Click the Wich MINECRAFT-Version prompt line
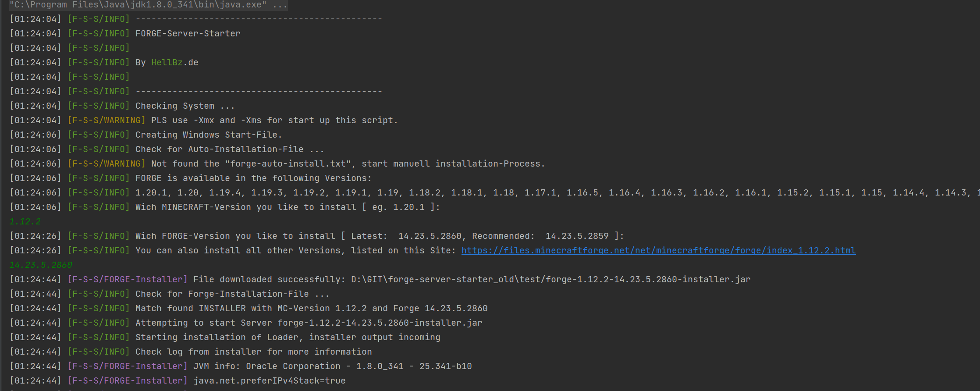Image resolution: width=980 pixels, height=391 pixels. (287, 207)
